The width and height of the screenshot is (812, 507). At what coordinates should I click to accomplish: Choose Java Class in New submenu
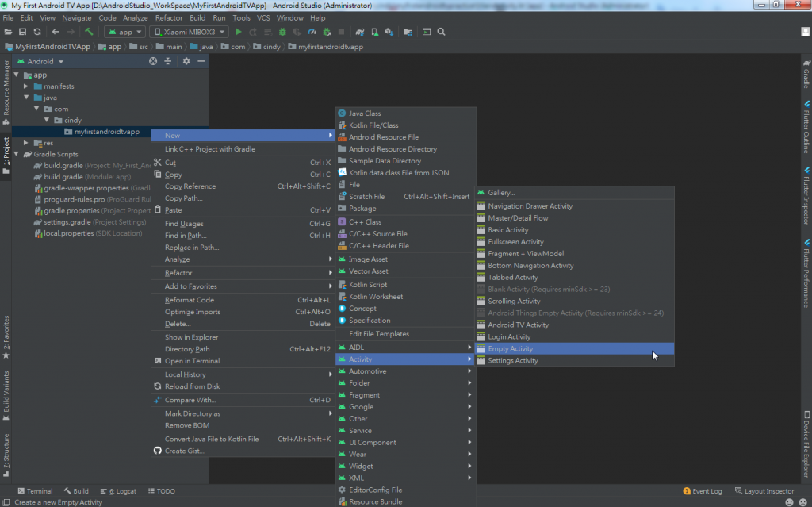click(405, 113)
